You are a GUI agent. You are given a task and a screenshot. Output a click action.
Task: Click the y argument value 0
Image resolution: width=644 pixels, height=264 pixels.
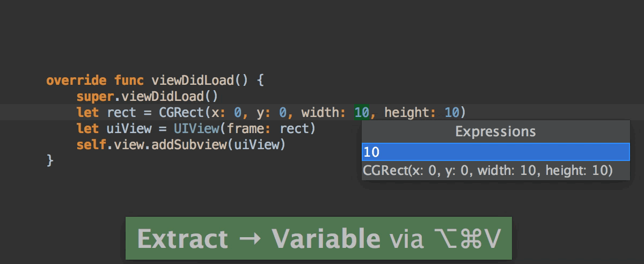pyautogui.click(x=283, y=113)
